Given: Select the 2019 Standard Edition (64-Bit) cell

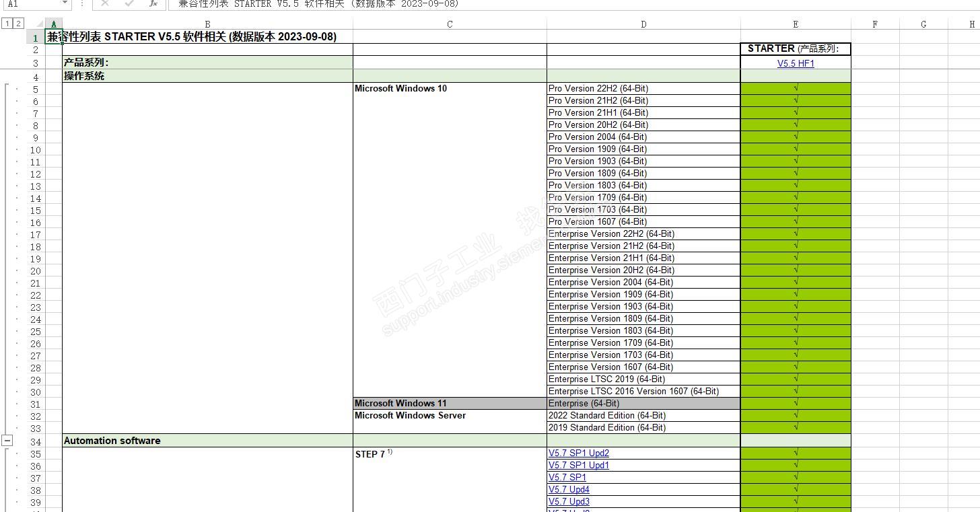Looking at the screenshot, I should click(x=643, y=427).
